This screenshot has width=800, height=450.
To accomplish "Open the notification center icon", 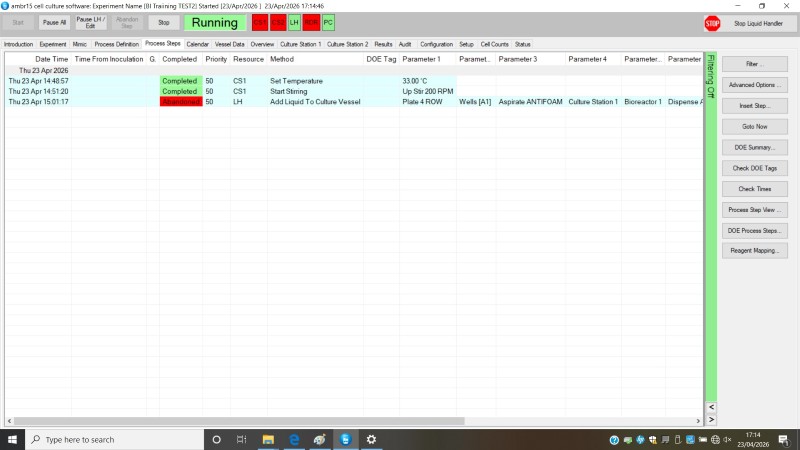I will pos(784,439).
